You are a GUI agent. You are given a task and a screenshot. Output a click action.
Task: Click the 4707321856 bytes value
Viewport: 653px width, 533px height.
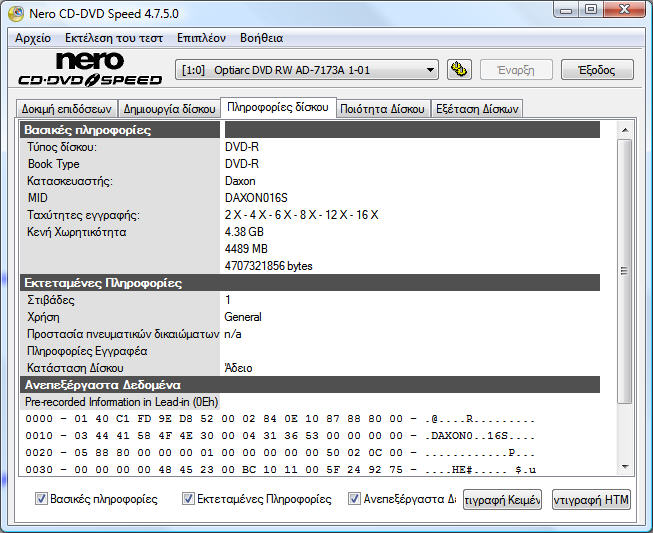click(x=268, y=266)
